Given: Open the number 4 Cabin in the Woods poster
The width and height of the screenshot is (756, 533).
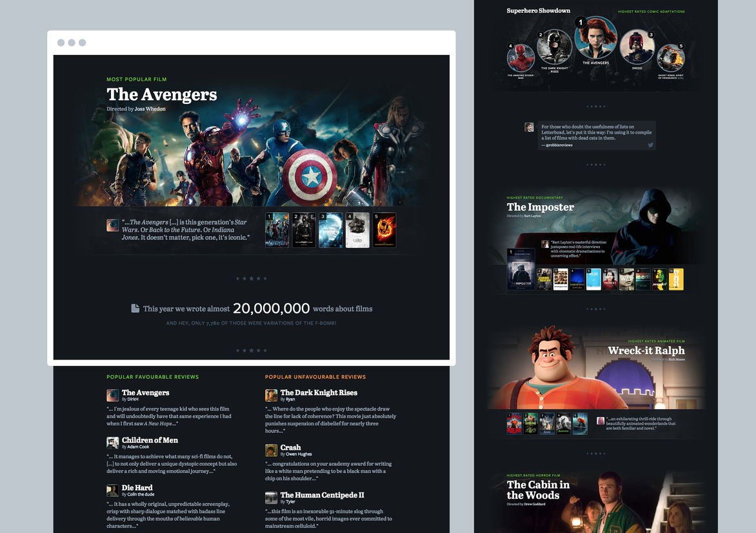Looking at the screenshot, I should (357, 230).
